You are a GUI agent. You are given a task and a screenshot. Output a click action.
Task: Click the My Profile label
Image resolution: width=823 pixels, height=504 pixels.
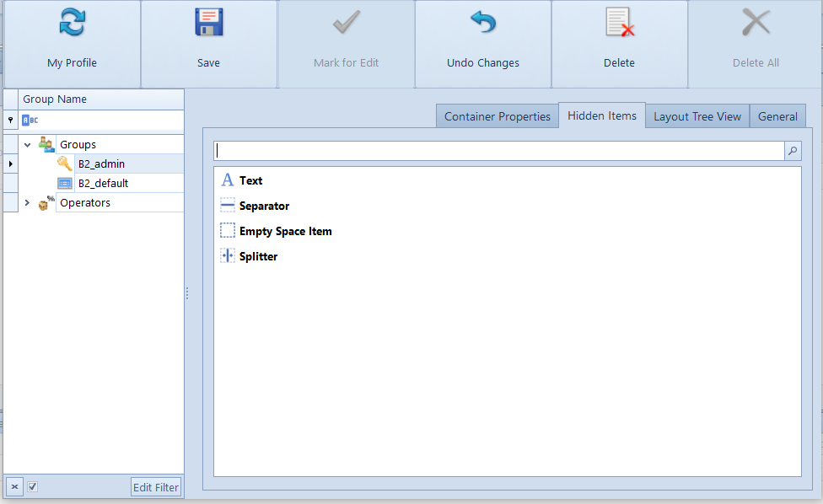(72, 63)
